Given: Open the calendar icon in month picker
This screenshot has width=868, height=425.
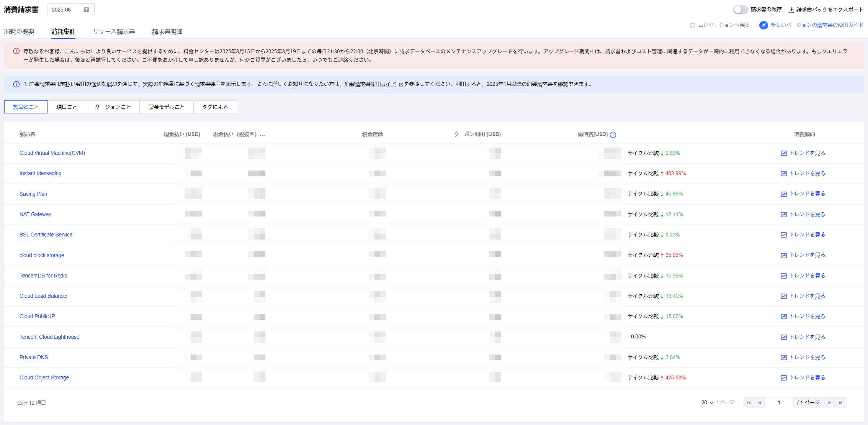Looking at the screenshot, I should click(87, 10).
